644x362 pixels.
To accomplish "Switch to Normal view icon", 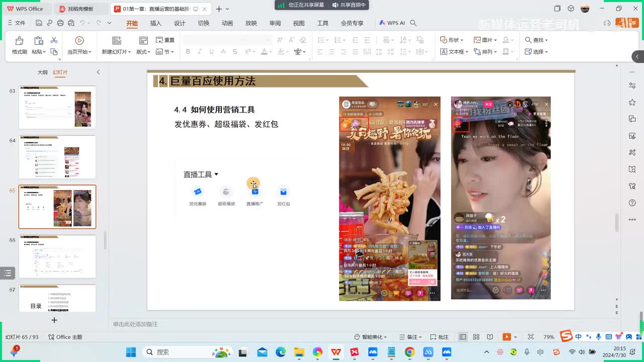I will (x=463, y=337).
